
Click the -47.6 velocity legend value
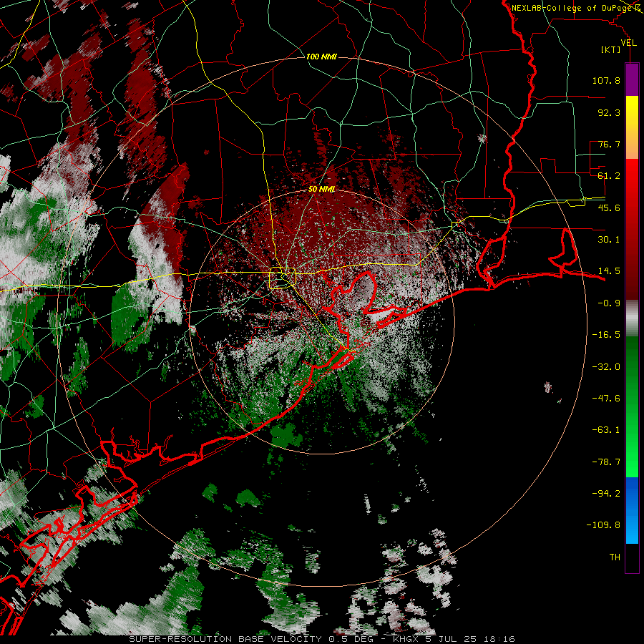pyautogui.click(x=606, y=399)
